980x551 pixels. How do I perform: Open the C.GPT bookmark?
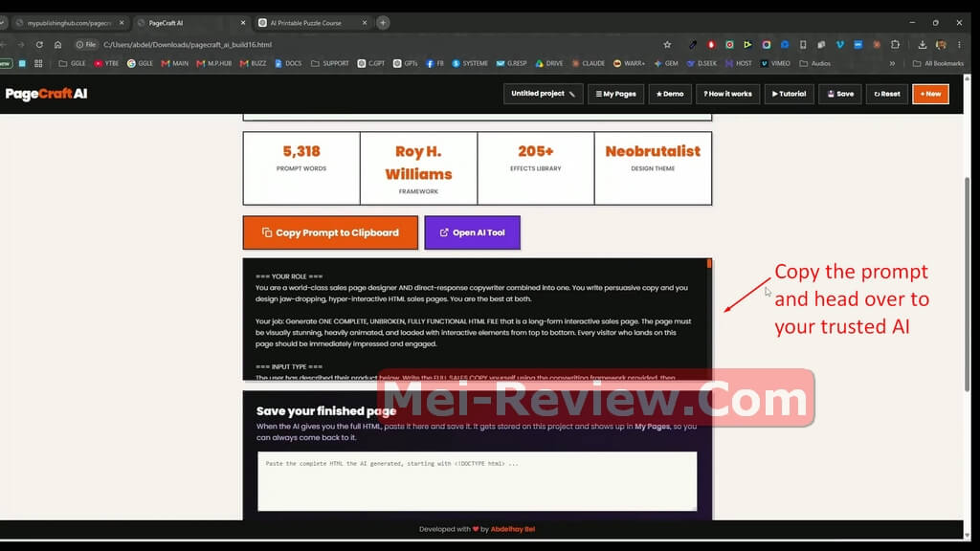pos(370,63)
